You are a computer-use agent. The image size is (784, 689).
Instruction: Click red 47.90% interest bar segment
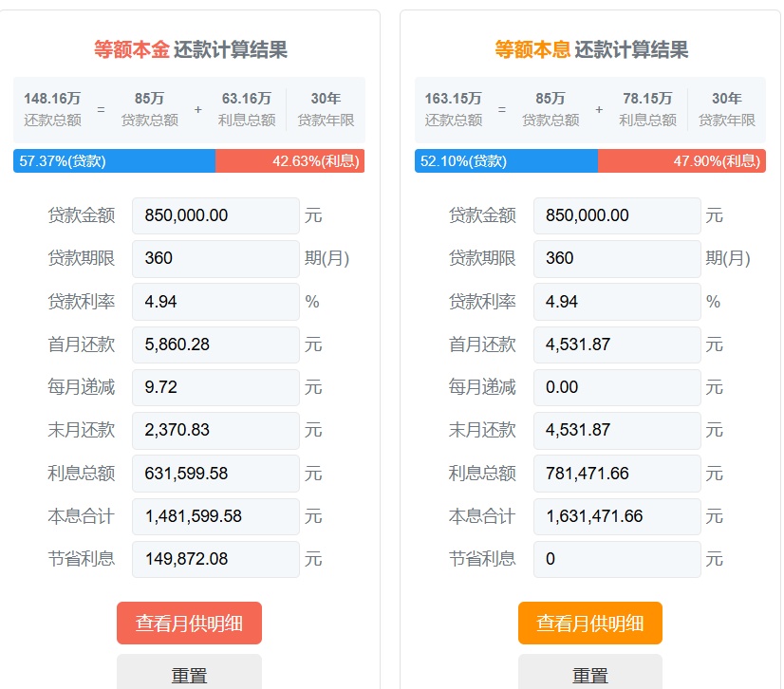pos(681,161)
